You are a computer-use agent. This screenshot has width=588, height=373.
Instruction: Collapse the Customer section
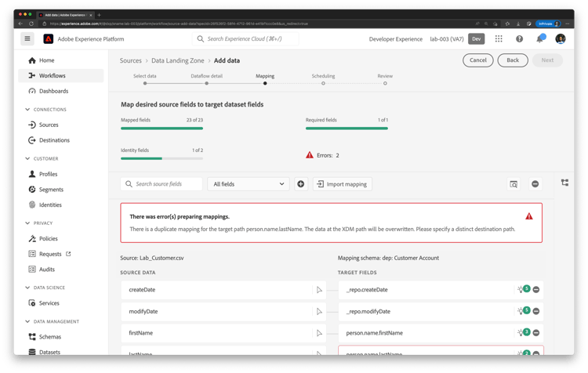pyautogui.click(x=27, y=158)
